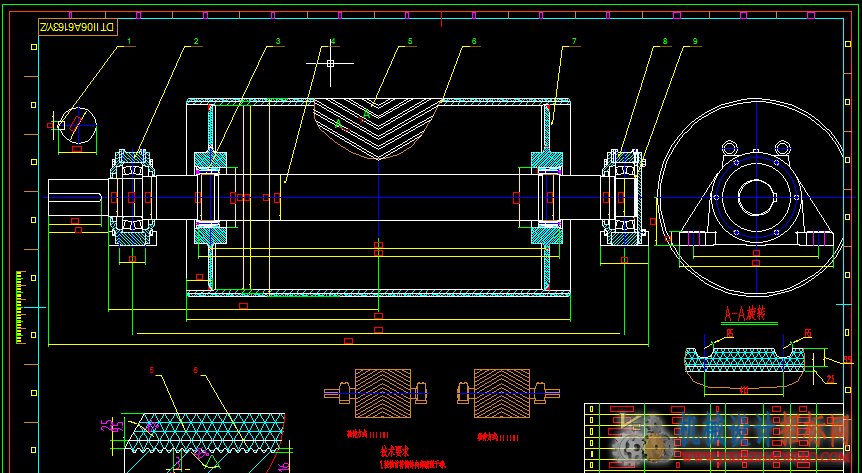The image size is (862, 473).
Task: Click part callout number 1
Action: click(x=129, y=42)
